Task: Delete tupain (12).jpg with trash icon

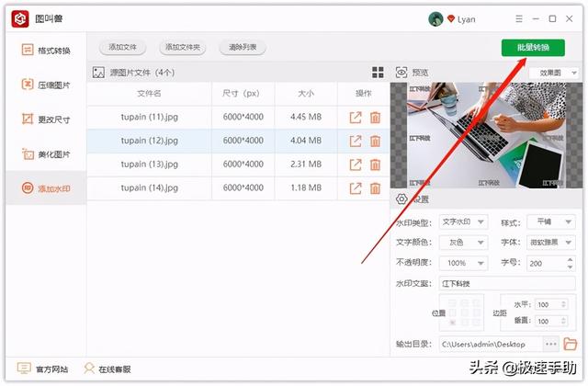Action: 375,141
